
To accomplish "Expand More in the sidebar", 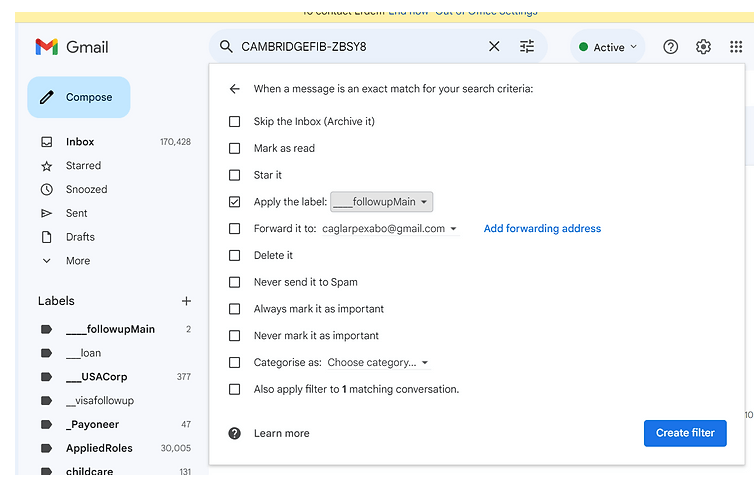I will click(78, 261).
